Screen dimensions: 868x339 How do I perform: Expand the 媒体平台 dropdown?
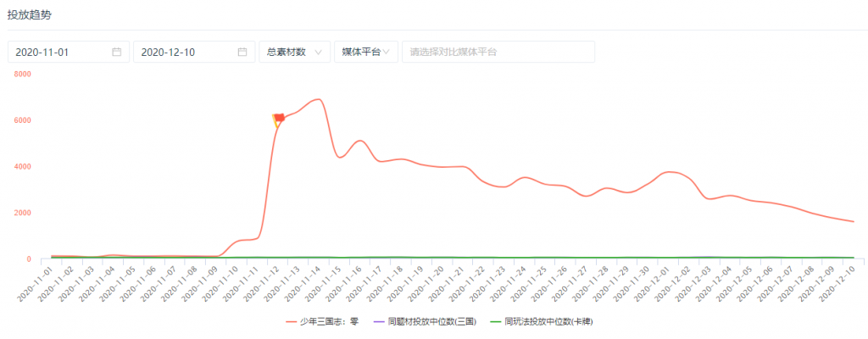coord(365,52)
